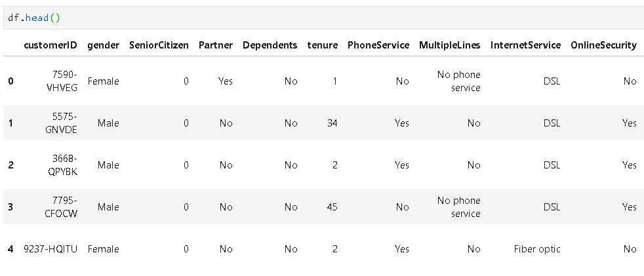Click row index 3

coord(10,207)
